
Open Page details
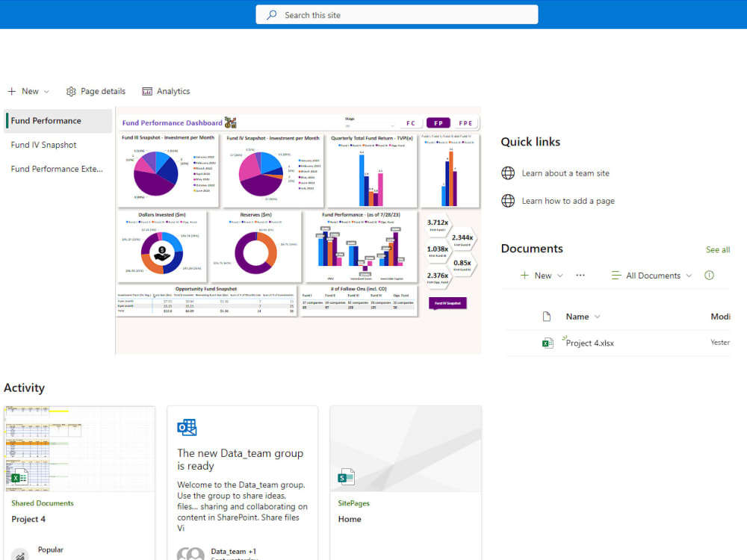click(x=96, y=91)
